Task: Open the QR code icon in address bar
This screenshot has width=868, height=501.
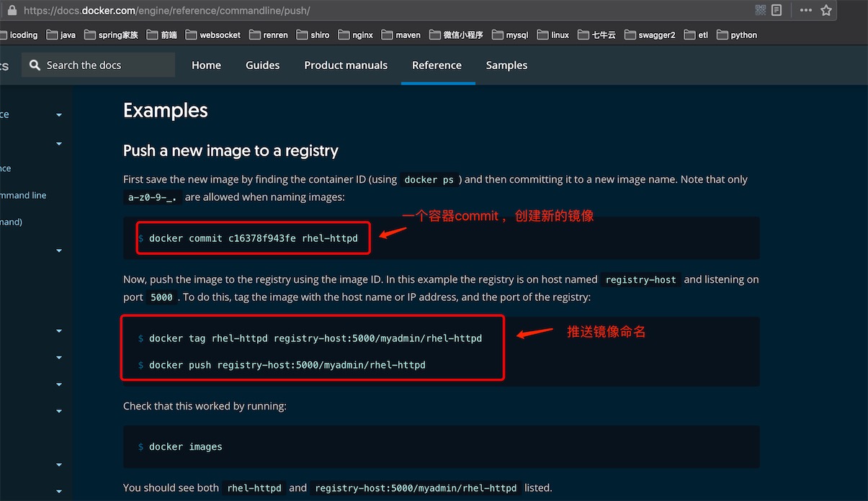Action: [761, 10]
